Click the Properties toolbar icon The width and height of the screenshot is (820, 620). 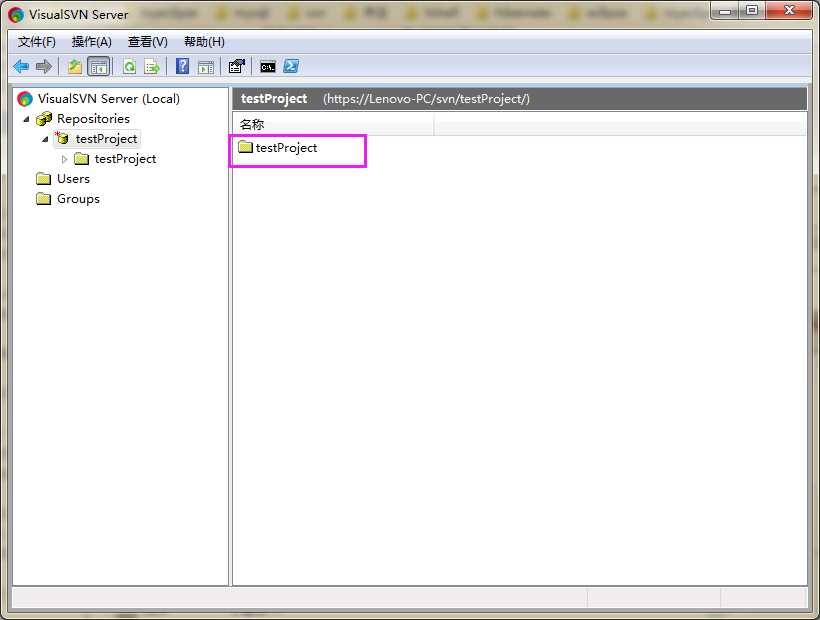pos(236,66)
